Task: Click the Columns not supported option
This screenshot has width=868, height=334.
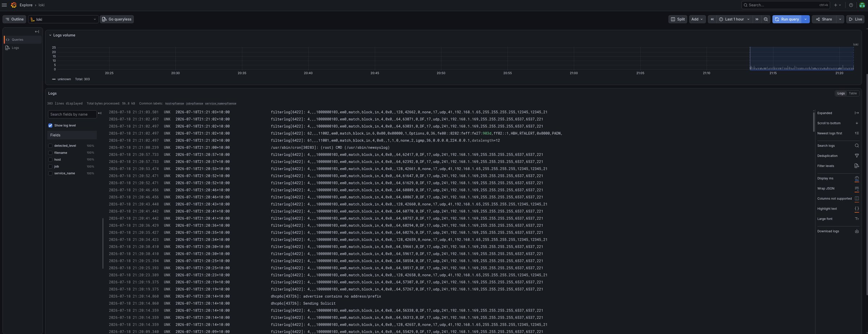Action: click(x=838, y=199)
